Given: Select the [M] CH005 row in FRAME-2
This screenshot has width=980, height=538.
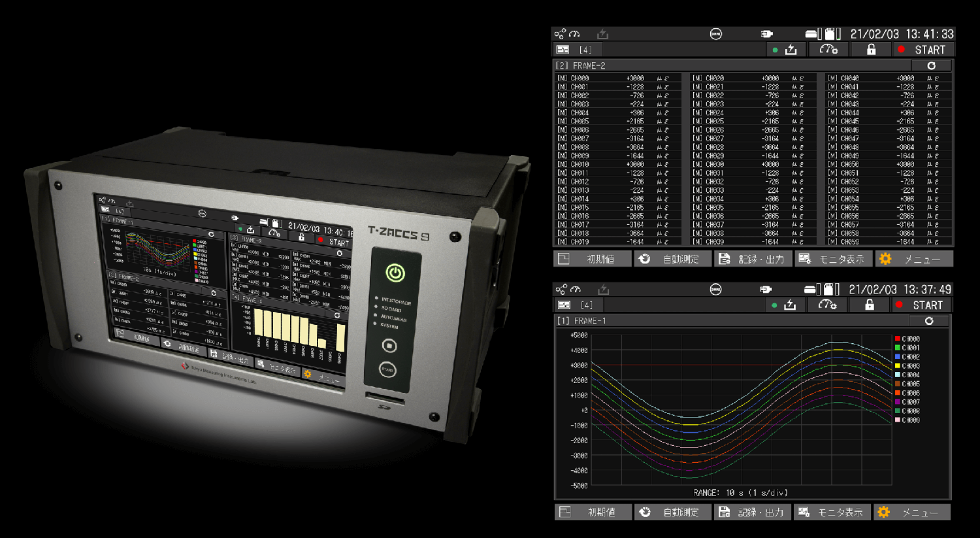Looking at the screenshot, I should 617,121.
